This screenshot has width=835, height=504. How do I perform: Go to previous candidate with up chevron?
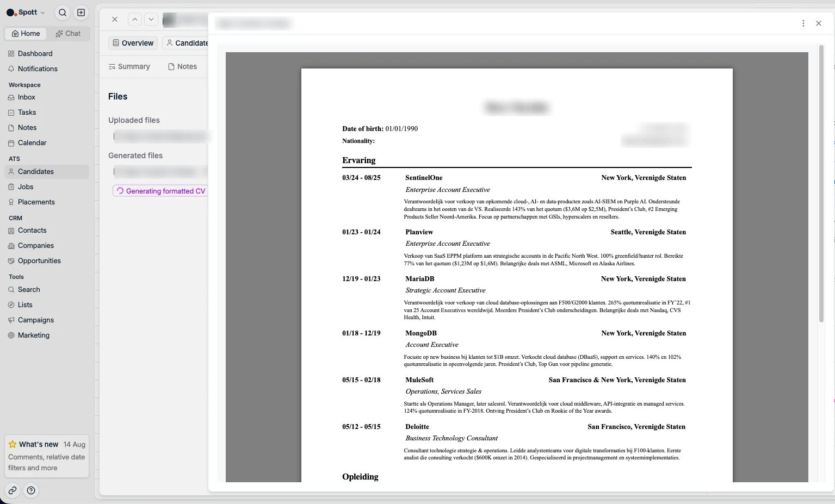tap(135, 20)
